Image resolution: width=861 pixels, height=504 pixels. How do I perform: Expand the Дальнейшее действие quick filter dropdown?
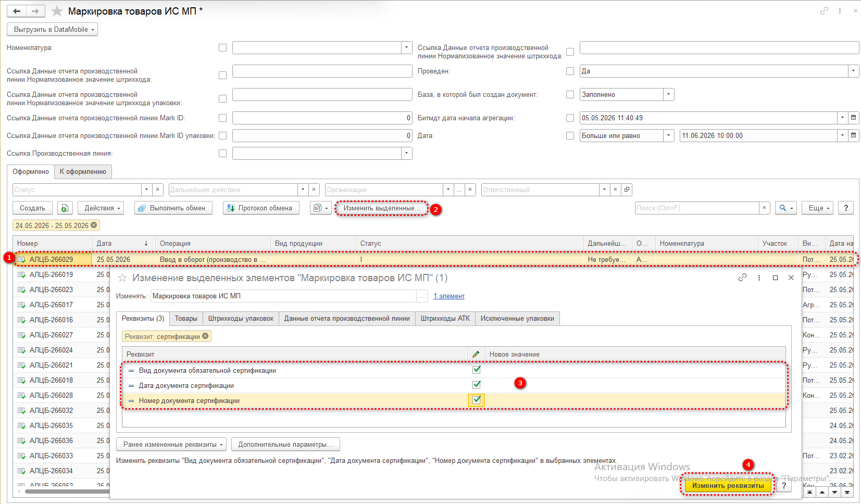coord(303,190)
